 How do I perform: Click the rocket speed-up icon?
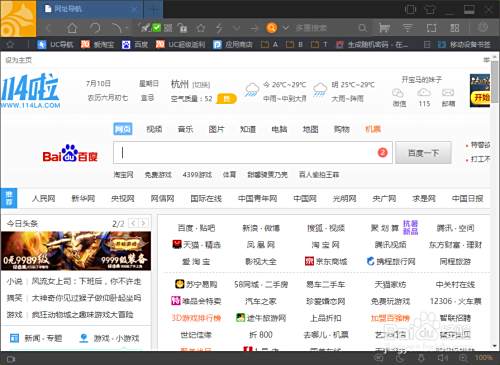click(x=145, y=28)
